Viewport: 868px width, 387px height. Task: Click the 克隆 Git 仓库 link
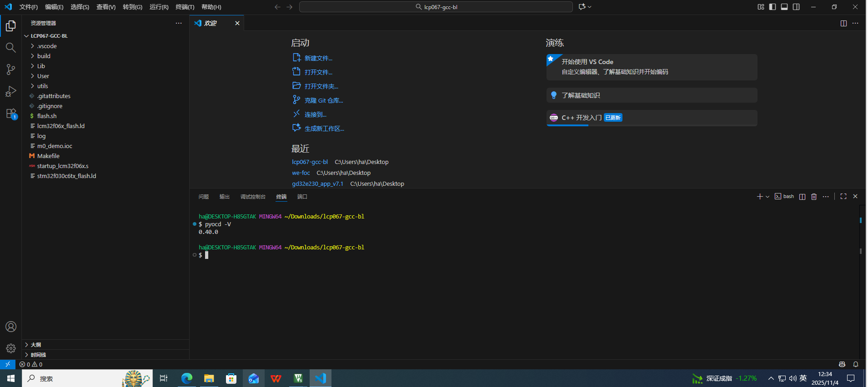323,100
